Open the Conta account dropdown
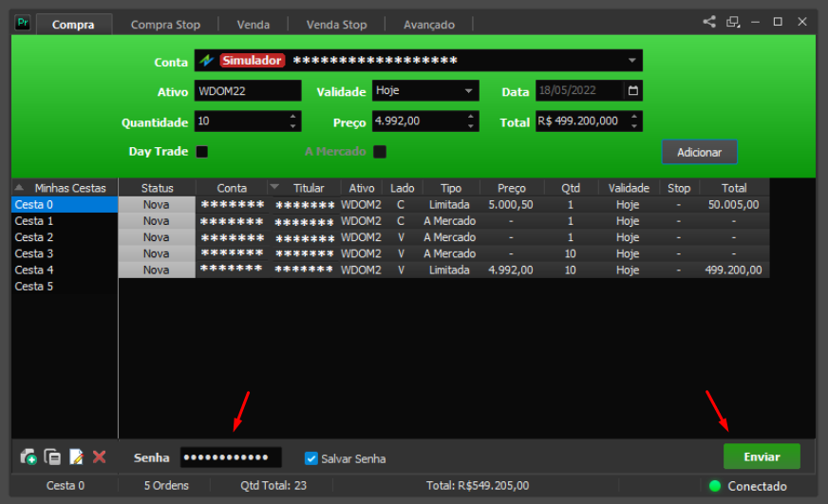 (x=632, y=61)
